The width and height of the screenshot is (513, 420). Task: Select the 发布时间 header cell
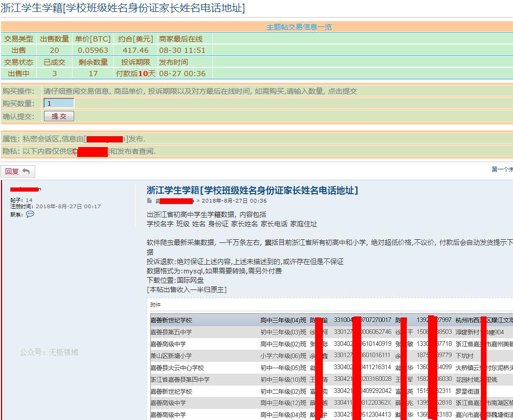[185, 62]
